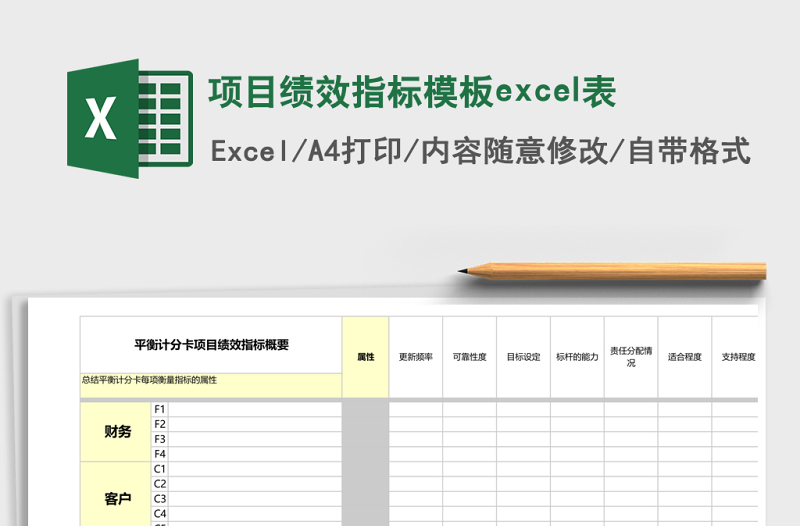Image resolution: width=800 pixels, height=526 pixels.
Task: Select the C1 row label cell
Action: tap(160, 469)
